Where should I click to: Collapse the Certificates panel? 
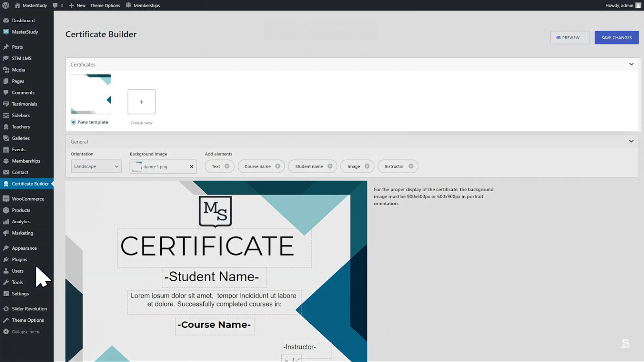point(631,64)
